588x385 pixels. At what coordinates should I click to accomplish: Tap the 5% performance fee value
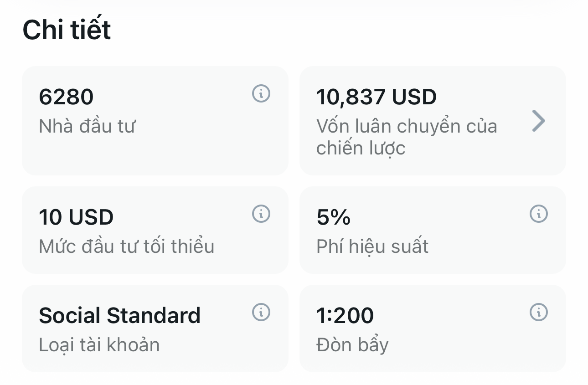click(x=333, y=217)
